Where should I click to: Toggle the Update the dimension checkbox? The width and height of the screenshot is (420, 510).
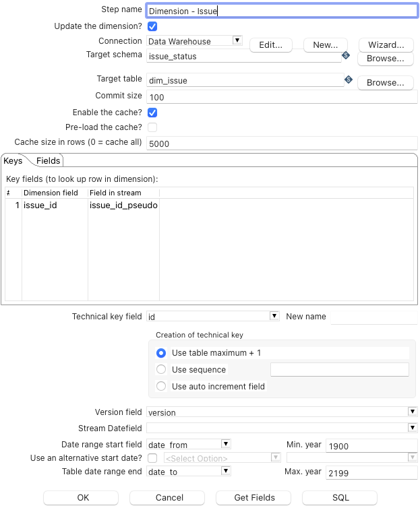[x=152, y=26]
